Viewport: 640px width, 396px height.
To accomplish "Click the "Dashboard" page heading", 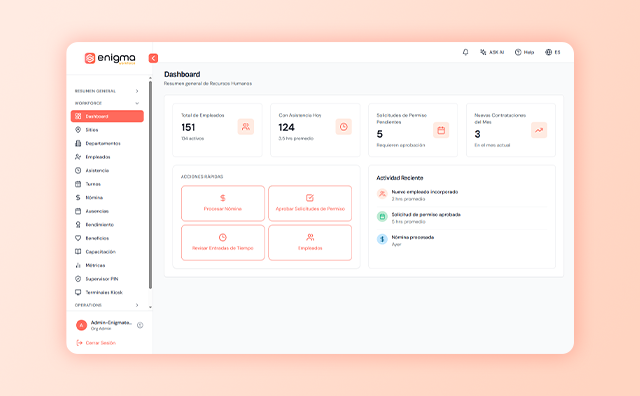I will pyautogui.click(x=182, y=74).
